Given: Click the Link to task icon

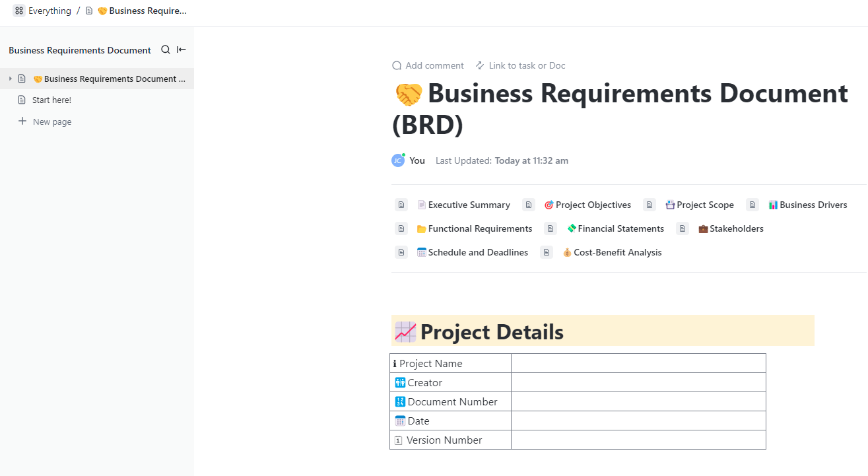Looking at the screenshot, I should 480,65.
